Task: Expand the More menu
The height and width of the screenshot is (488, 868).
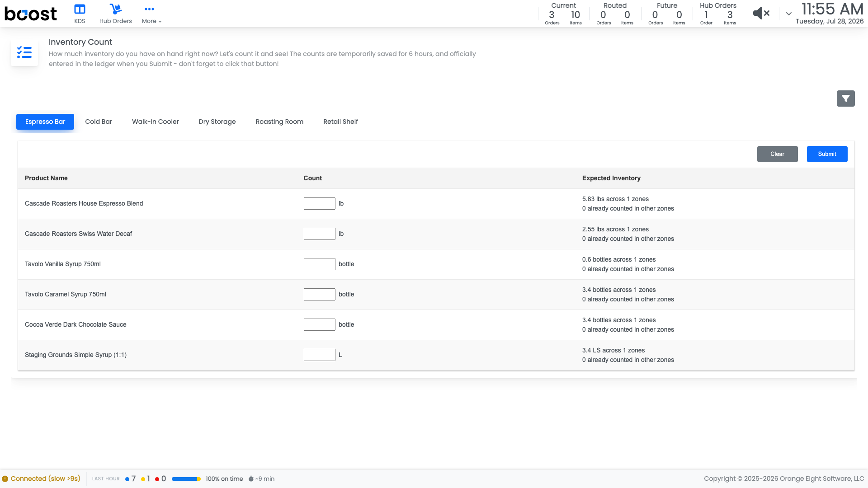Action: coord(151,14)
